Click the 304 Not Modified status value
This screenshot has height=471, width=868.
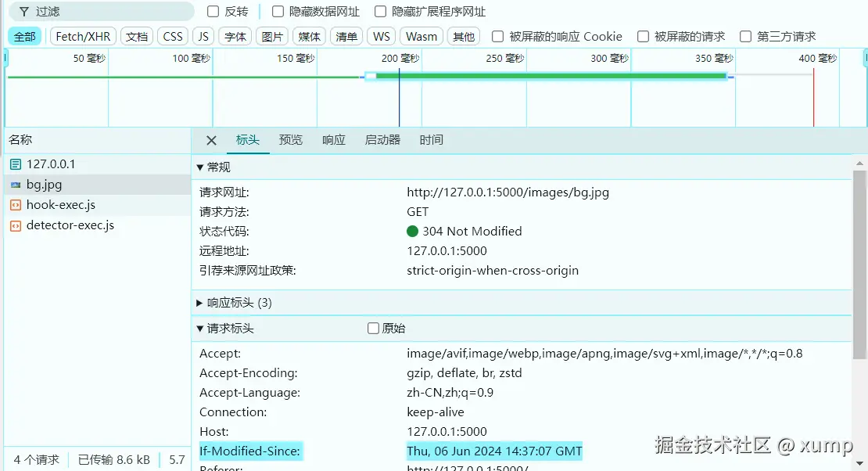coord(472,231)
